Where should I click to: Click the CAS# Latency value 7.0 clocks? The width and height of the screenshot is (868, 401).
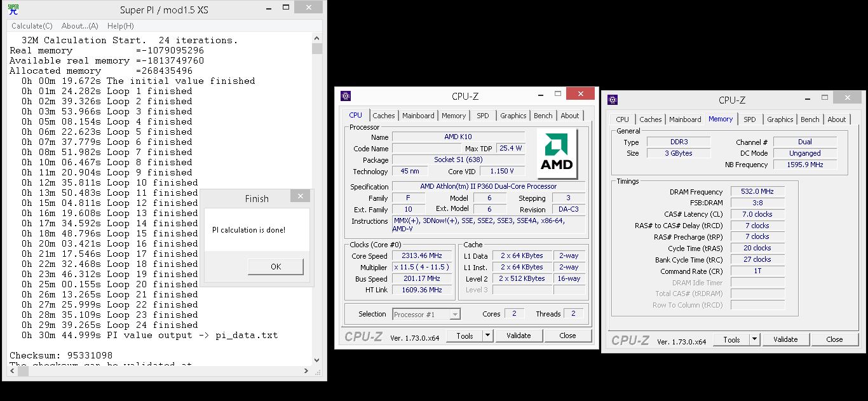[757, 214]
